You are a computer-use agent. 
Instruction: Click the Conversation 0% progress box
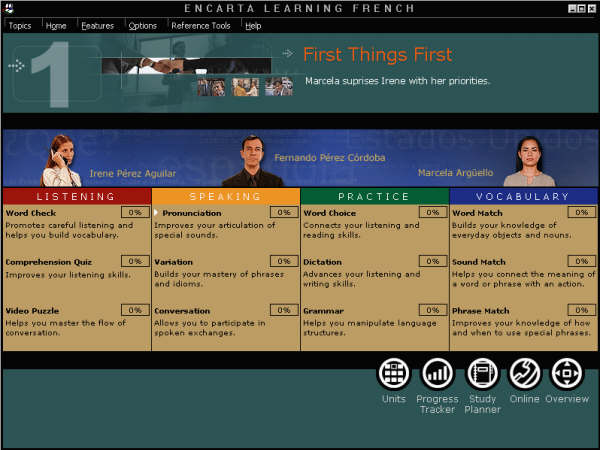tap(284, 310)
